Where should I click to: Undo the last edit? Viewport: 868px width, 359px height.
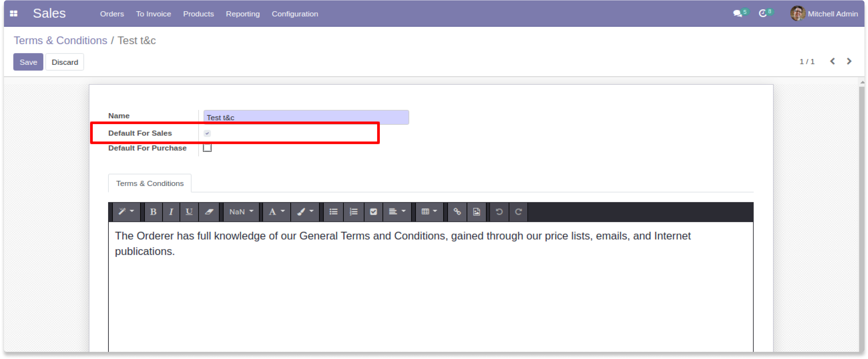499,212
